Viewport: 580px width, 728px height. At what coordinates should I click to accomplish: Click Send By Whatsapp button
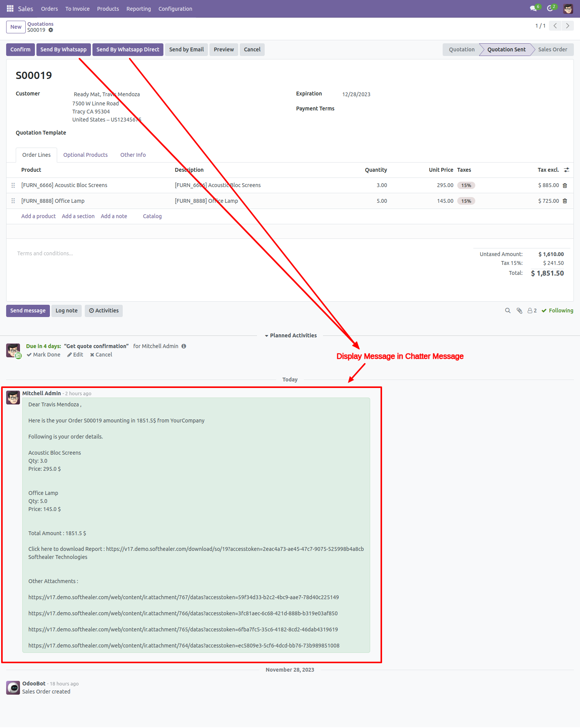(x=63, y=49)
